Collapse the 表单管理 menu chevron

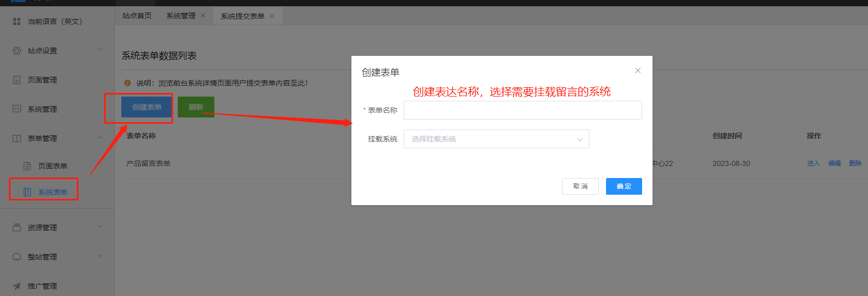100,138
